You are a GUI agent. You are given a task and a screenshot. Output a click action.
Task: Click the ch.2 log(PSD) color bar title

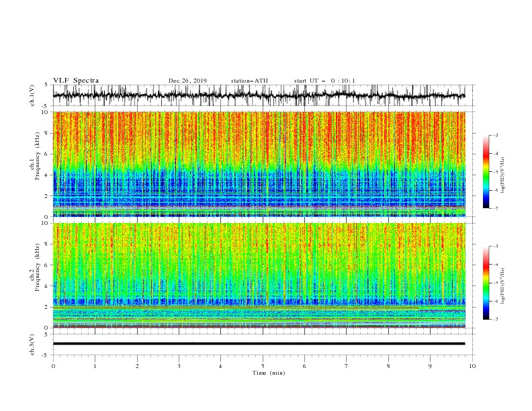coord(502,285)
